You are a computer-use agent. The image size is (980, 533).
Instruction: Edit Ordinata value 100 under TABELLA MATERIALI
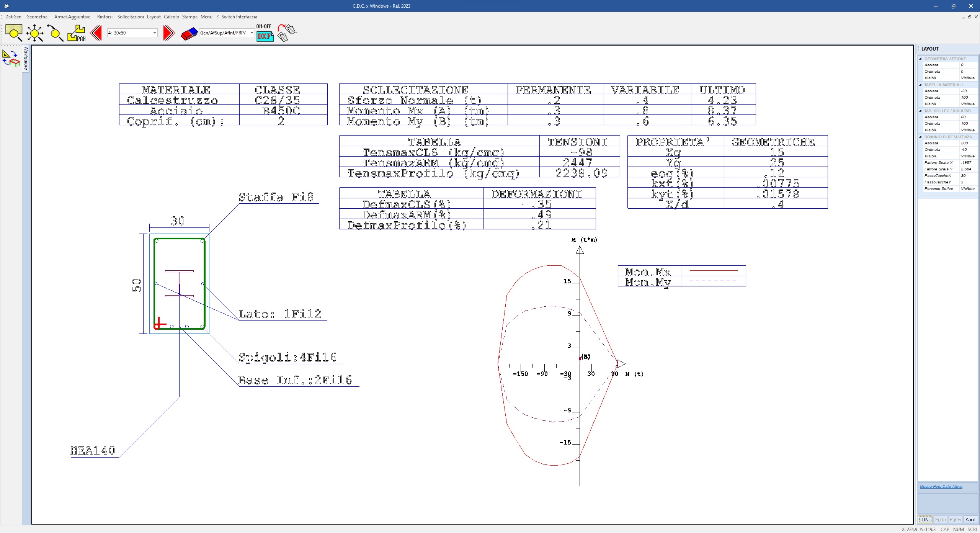point(968,98)
